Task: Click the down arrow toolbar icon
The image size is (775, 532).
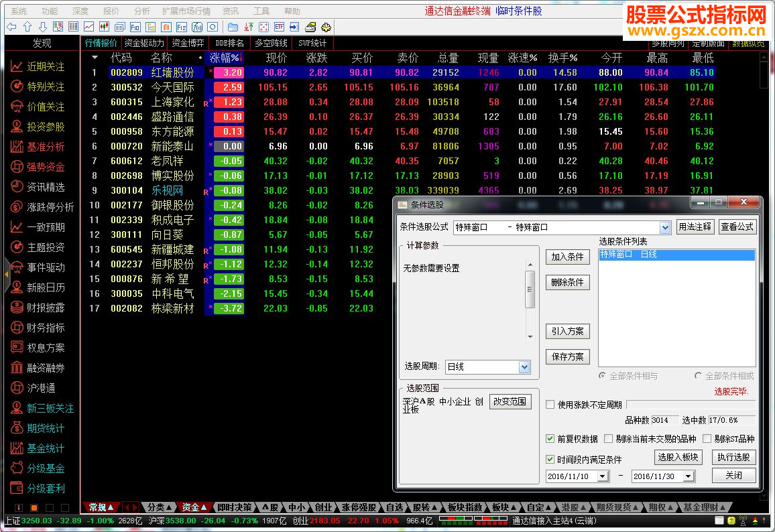Action: pyautogui.click(x=42, y=27)
